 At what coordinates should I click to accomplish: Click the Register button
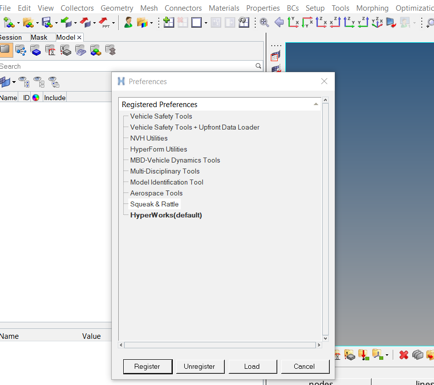pyautogui.click(x=147, y=366)
